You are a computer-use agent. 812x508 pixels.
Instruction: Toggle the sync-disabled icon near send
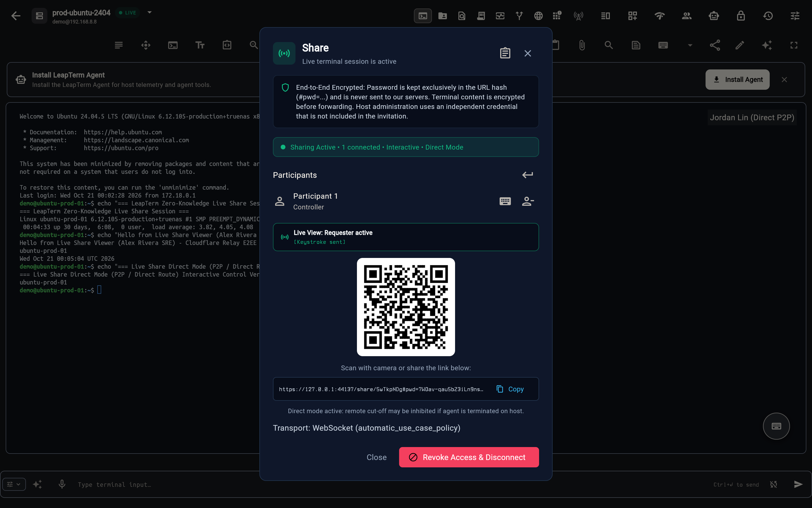pyautogui.click(x=774, y=485)
